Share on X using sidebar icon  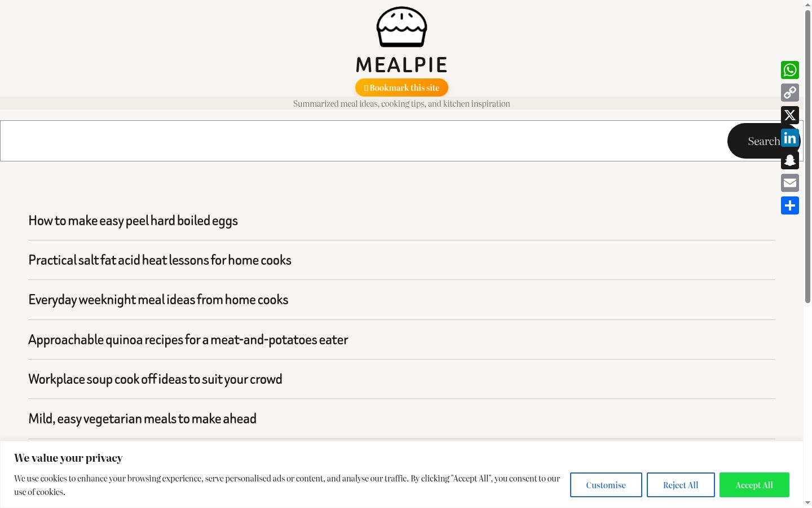790,115
